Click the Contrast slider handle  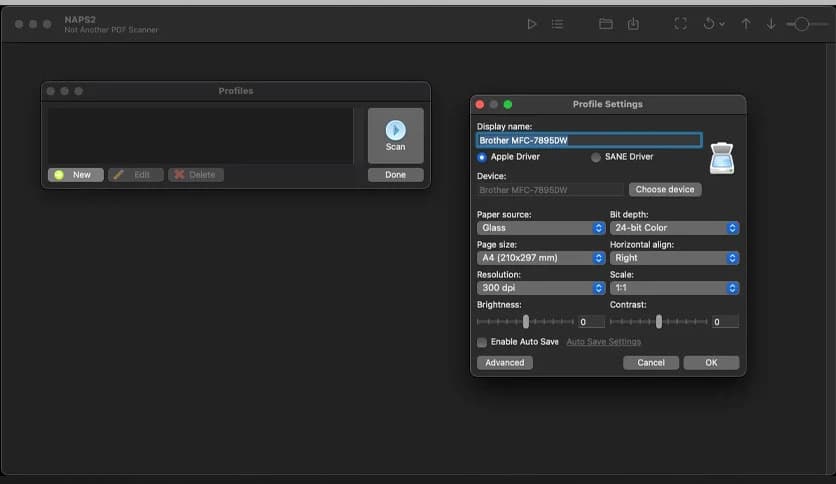[x=659, y=321]
